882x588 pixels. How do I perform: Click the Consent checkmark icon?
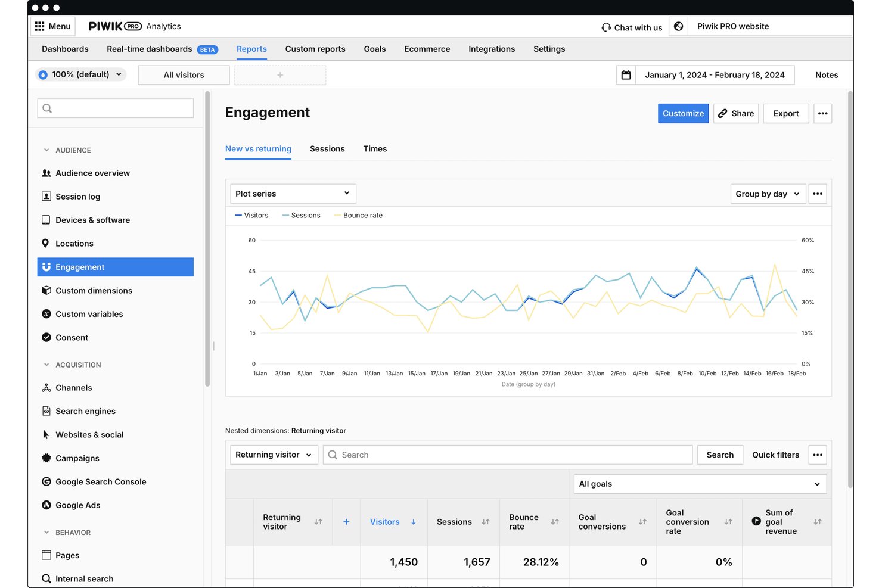[x=46, y=337]
